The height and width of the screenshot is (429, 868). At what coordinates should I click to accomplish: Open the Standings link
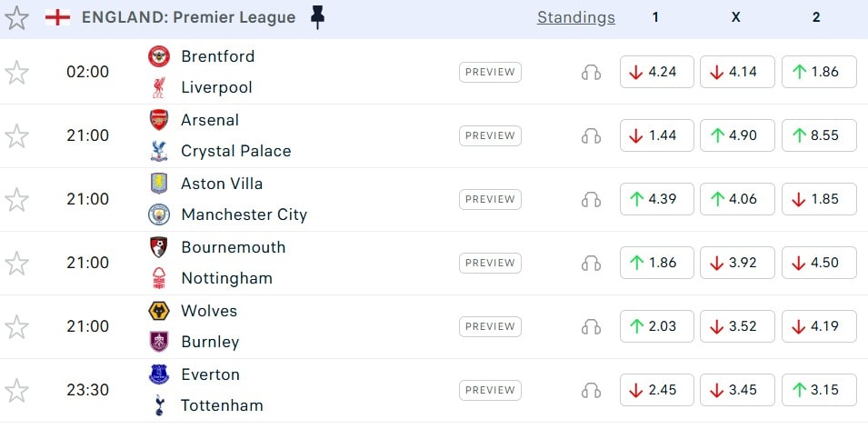tap(575, 17)
